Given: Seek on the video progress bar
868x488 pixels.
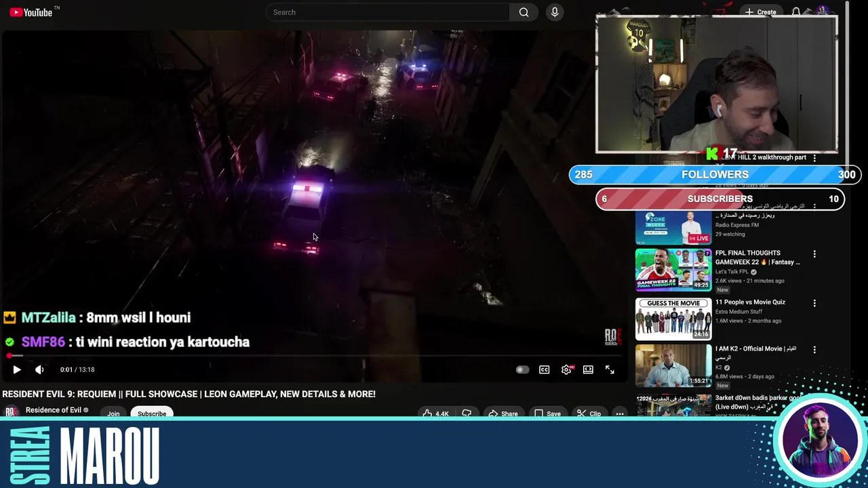Looking at the screenshot, I should click(x=316, y=355).
